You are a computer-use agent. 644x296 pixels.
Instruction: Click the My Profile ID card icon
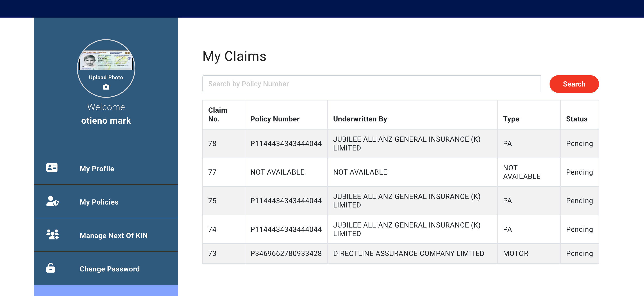coord(52,168)
